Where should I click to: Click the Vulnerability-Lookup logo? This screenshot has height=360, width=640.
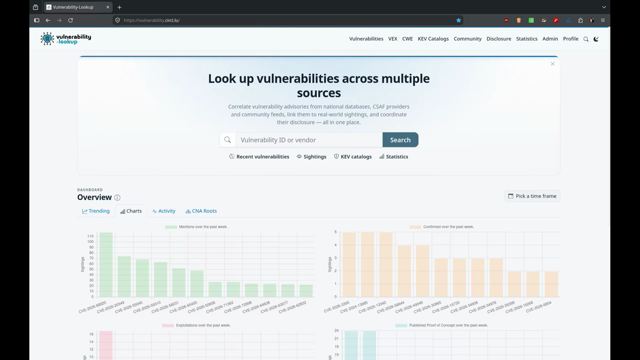(66, 39)
